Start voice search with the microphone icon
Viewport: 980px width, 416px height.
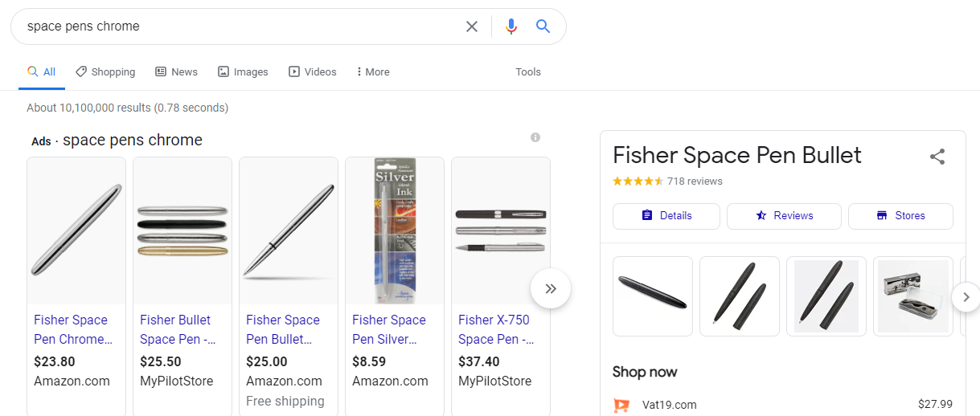tap(511, 27)
